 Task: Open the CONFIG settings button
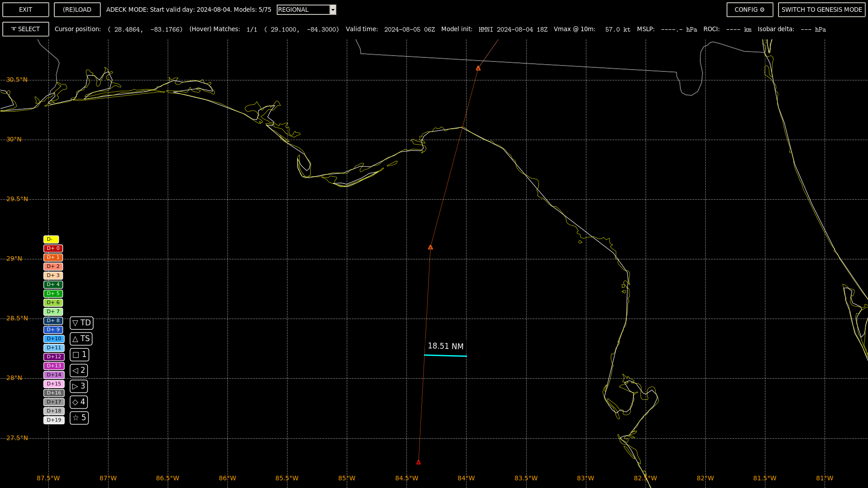(x=750, y=9)
